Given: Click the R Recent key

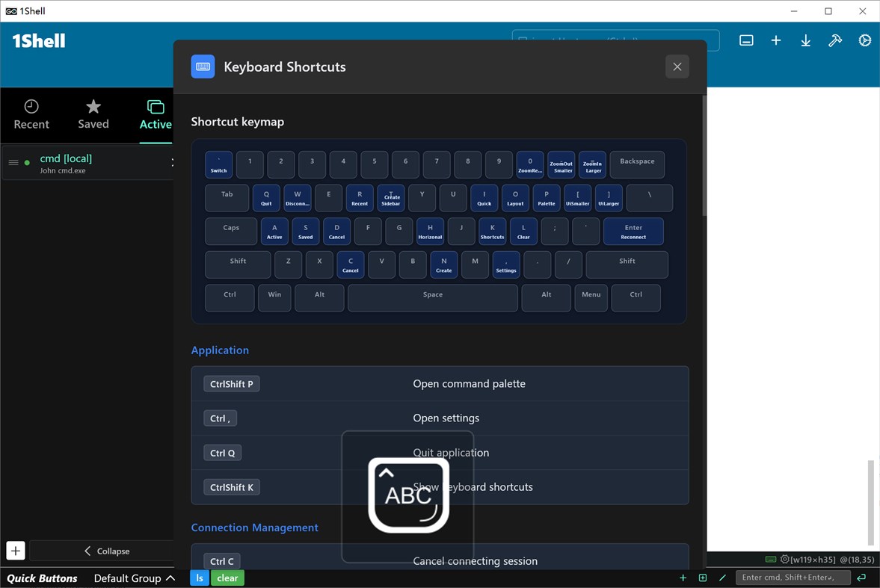Looking at the screenshot, I should [360, 198].
